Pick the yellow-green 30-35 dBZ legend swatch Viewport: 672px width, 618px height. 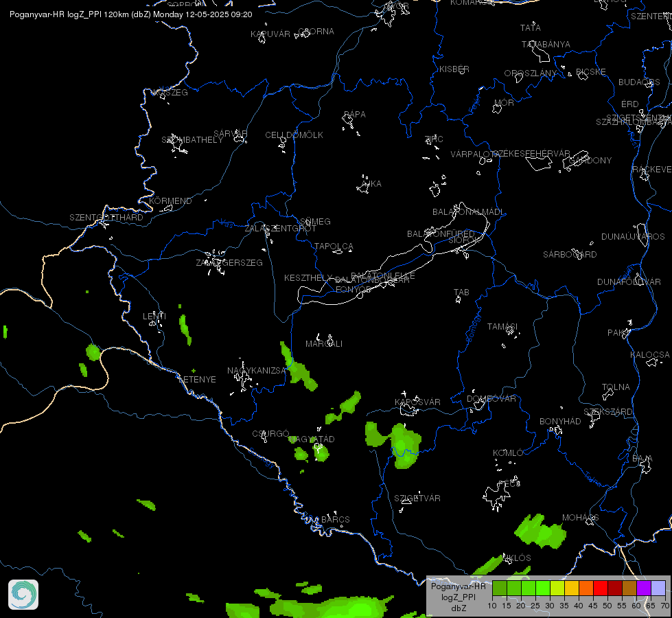(557, 588)
